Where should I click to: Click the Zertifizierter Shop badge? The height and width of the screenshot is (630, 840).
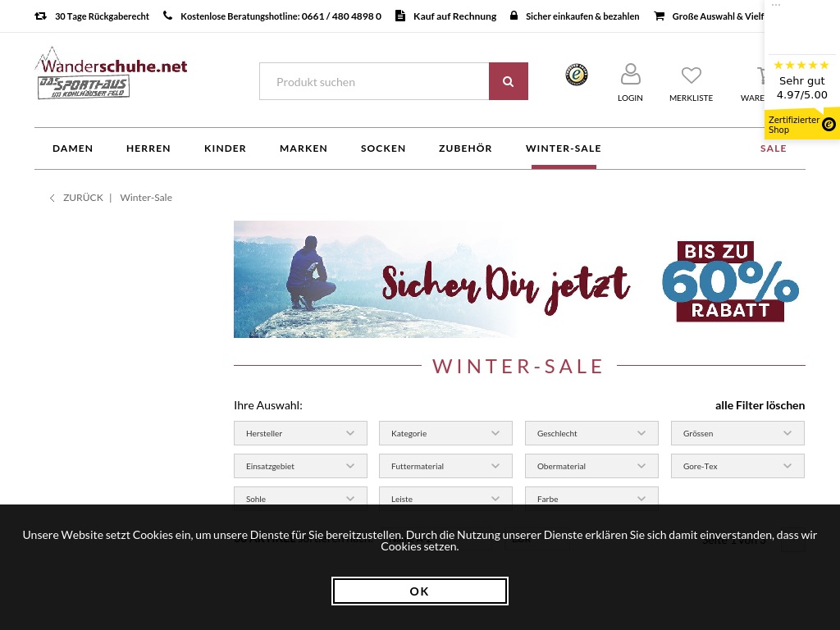coord(802,125)
